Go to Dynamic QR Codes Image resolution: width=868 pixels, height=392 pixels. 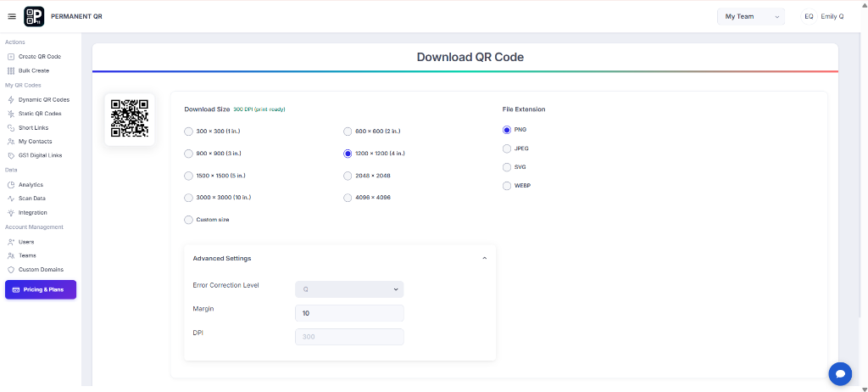click(x=44, y=100)
